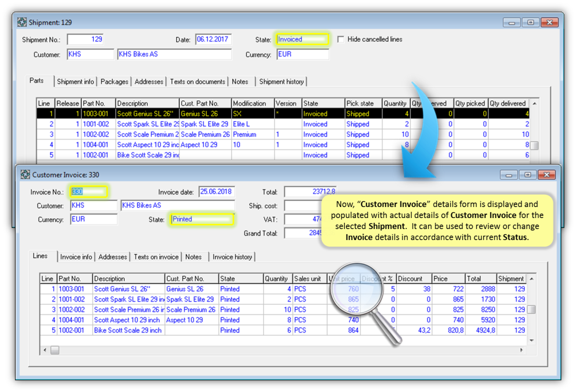The width and height of the screenshot is (576, 392).
Task: Click the Invoice No. field
Action: tap(89, 192)
